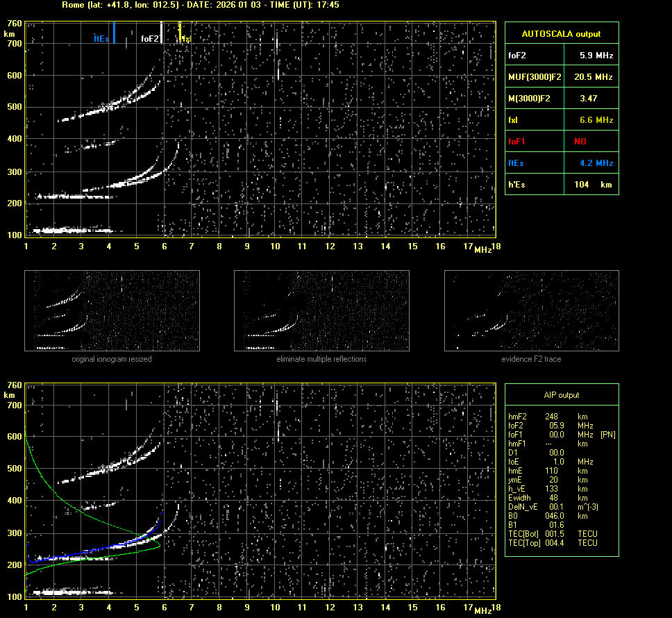Click the [PN] tag beside foF1
Screen dimensions: 672x618
[x=607, y=435]
